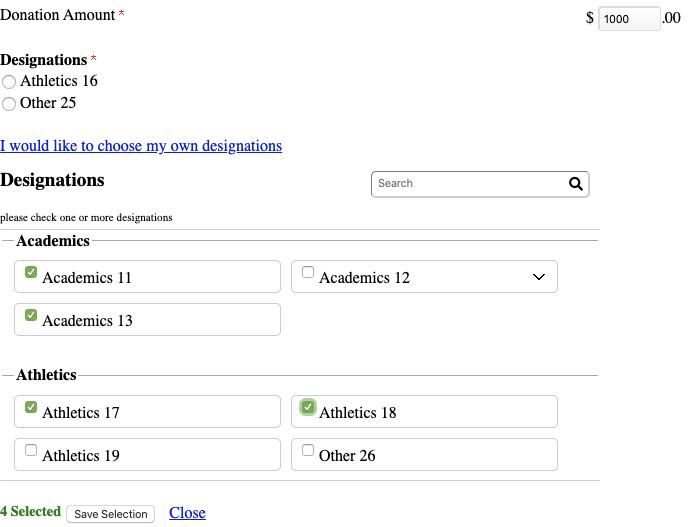Check the Other 26 checkbox
This screenshot has height=527, width=689.
(x=308, y=450)
